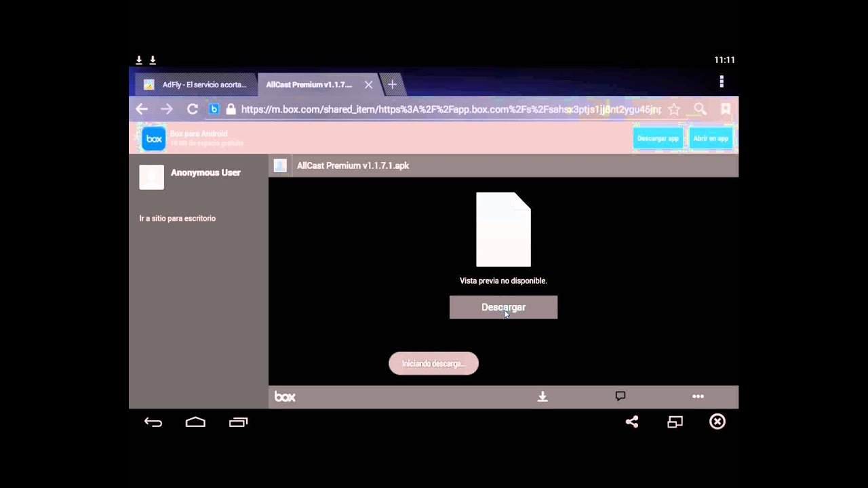Tap the Android recent apps button

tap(238, 422)
